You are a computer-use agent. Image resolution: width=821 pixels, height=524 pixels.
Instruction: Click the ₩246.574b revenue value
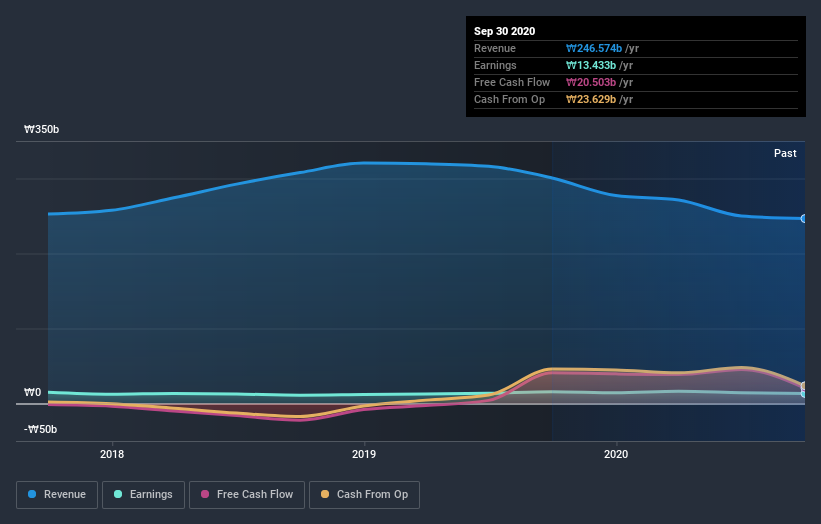pos(594,48)
